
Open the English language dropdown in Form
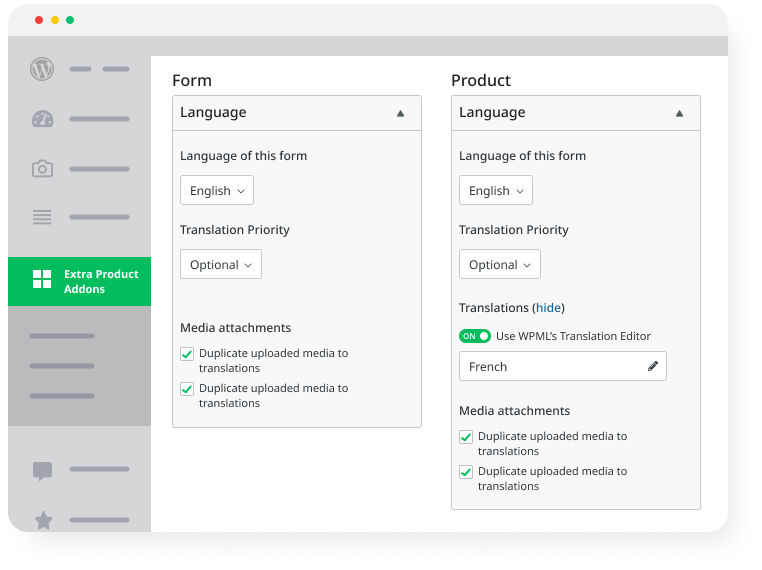click(x=217, y=190)
